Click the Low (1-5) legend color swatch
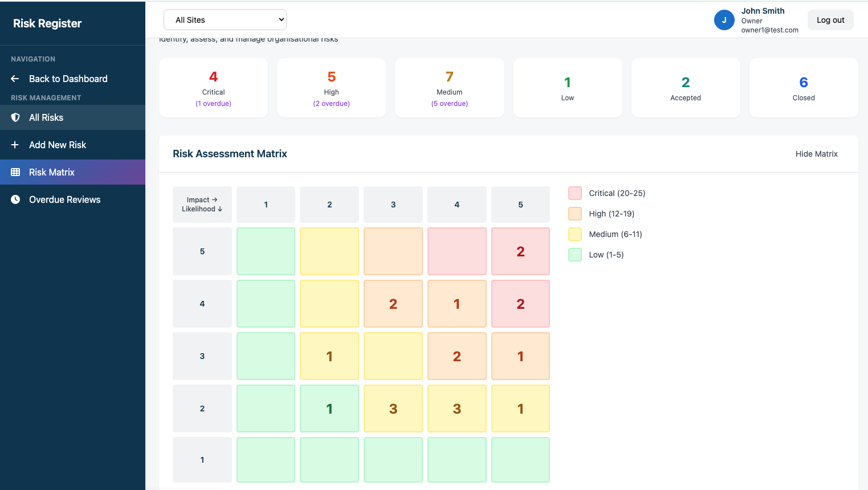 click(575, 255)
